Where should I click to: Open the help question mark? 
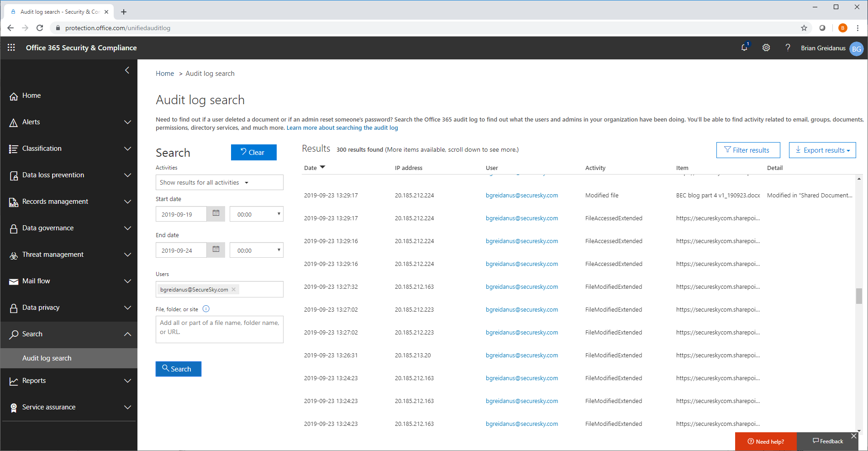[788, 48]
